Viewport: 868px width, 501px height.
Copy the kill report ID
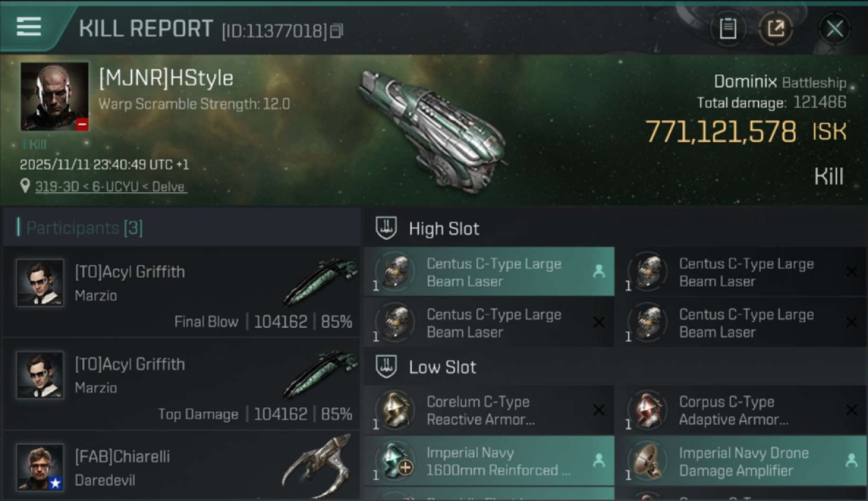click(x=337, y=31)
